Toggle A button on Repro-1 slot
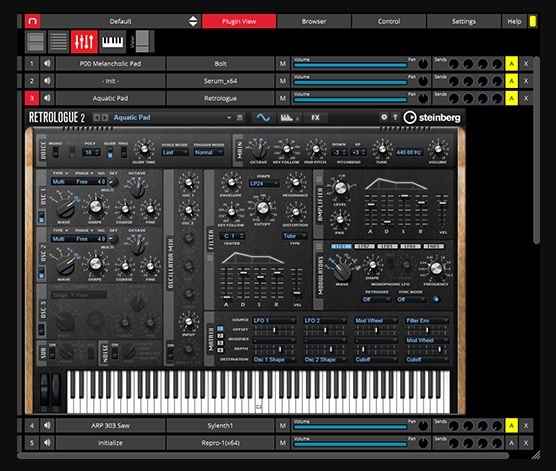This screenshot has height=471, width=556. tap(511, 443)
